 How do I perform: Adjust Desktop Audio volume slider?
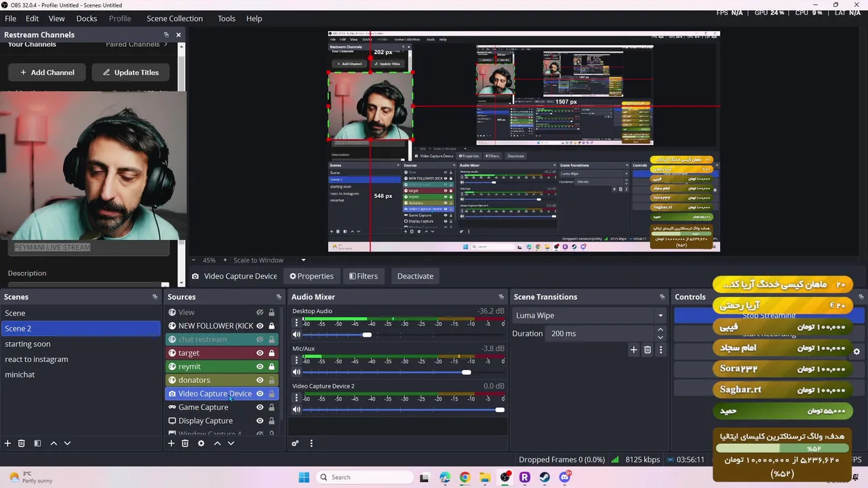[x=367, y=335]
